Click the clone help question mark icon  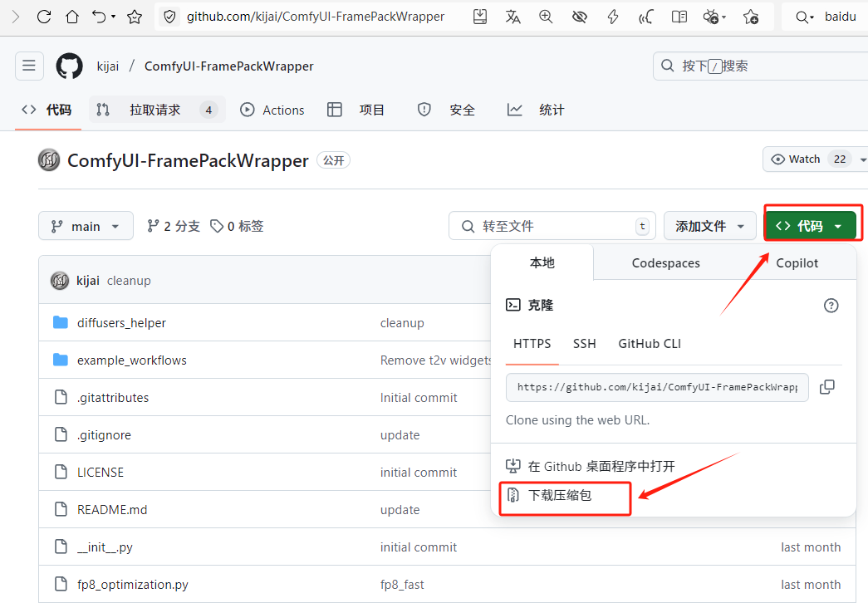tap(831, 305)
